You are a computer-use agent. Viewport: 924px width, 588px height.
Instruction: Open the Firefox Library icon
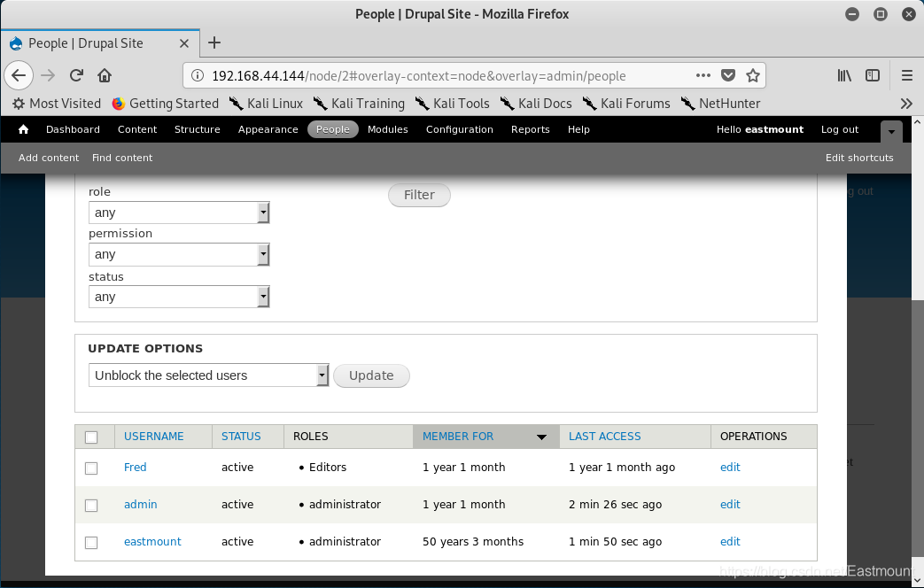pos(844,75)
